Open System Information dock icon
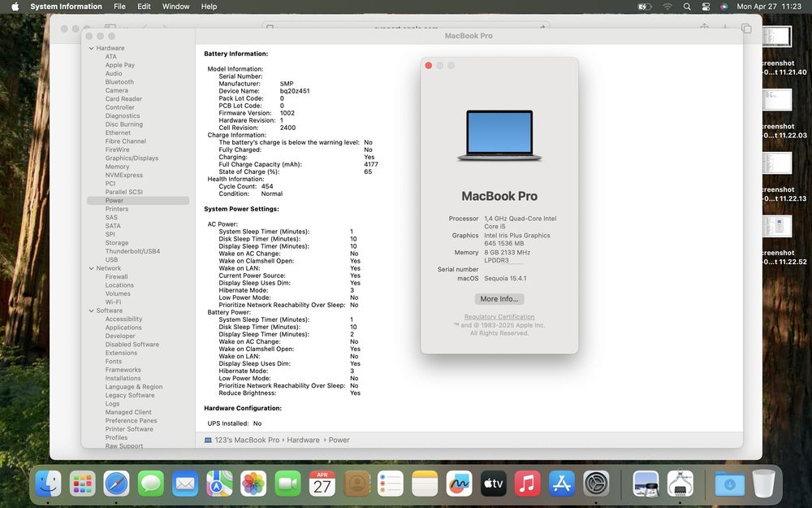Image resolution: width=812 pixels, height=508 pixels. coord(680,484)
